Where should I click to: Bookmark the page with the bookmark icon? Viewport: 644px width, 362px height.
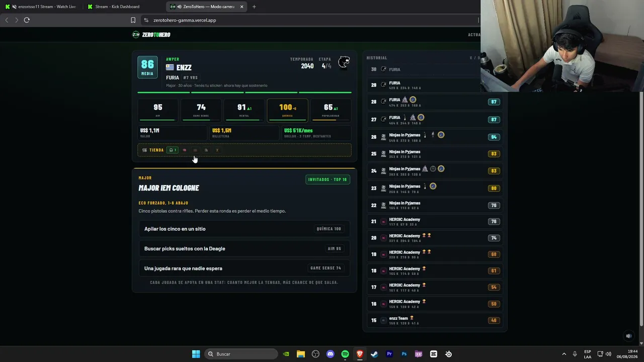[133, 20]
